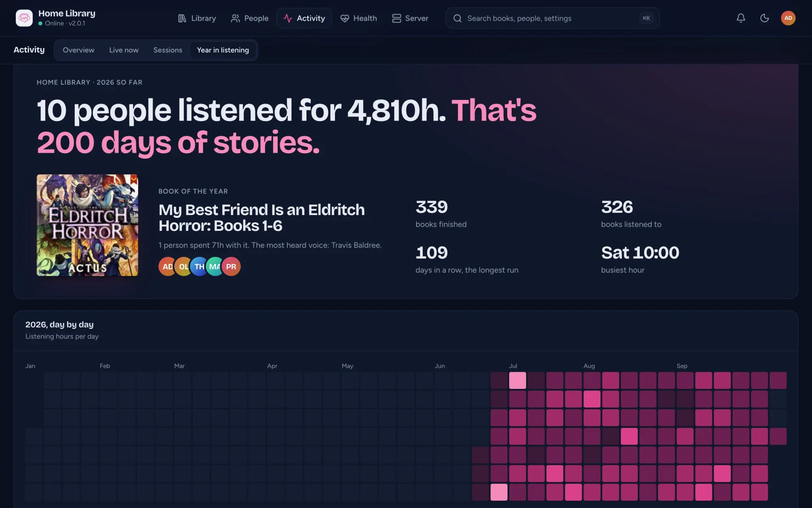Click the 339 books finished stat

441,214
